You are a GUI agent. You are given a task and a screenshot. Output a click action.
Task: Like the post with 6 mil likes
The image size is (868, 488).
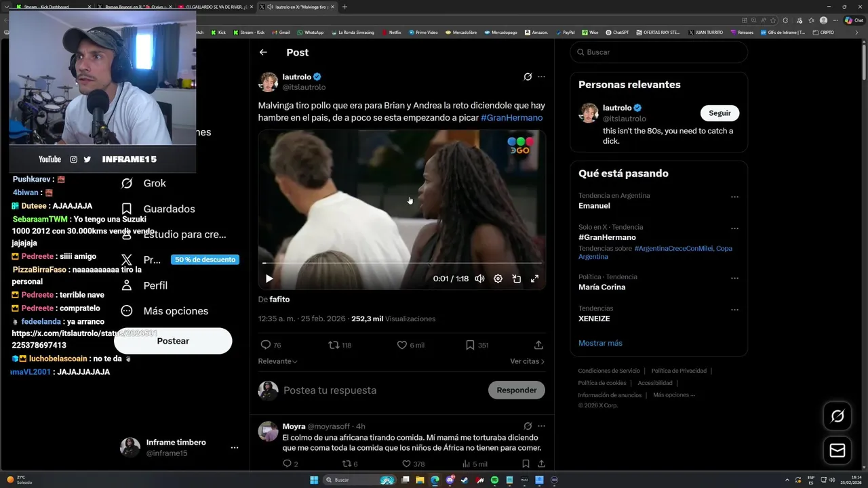pyautogui.click(x=401, y=345)
